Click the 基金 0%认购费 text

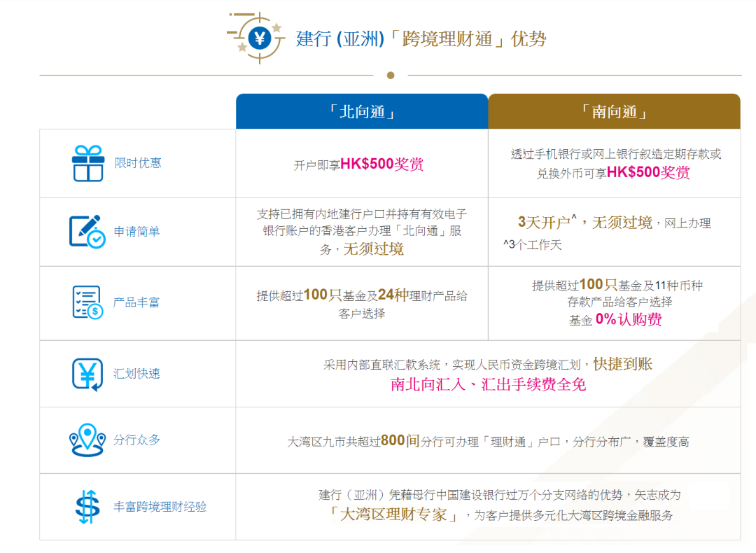(615, 319)
